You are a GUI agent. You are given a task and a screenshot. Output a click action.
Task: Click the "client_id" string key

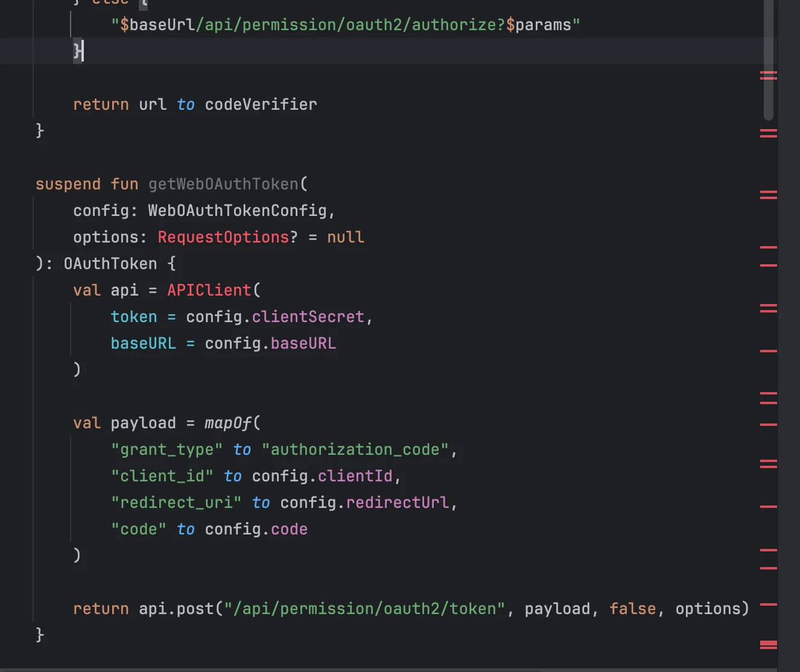coord(162,476)
